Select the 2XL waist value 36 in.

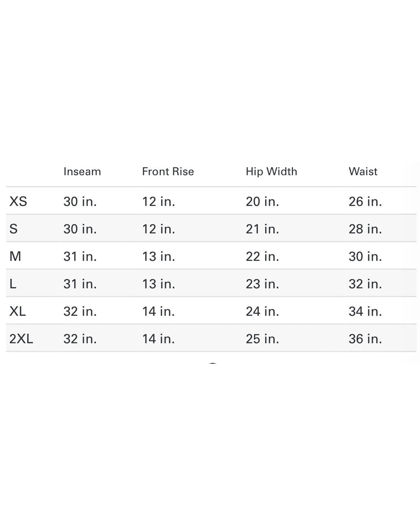click(x=365, y=339)
